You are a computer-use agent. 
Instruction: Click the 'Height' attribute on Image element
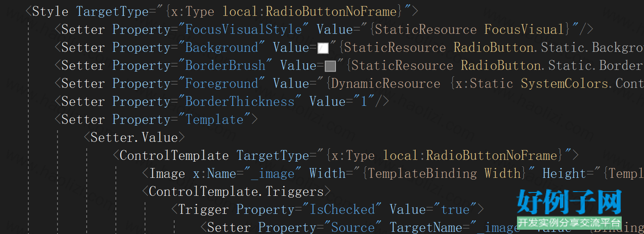click(564, 174)
